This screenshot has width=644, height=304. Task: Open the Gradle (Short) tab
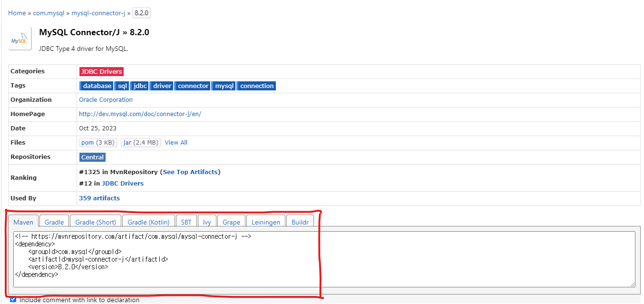tap(95, 222)
